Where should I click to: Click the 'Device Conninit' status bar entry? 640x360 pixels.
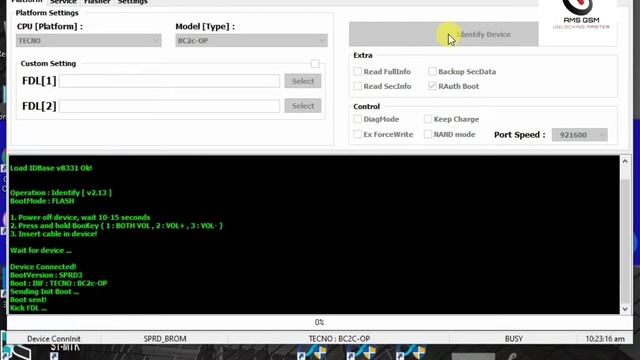[x=53, y=339]
